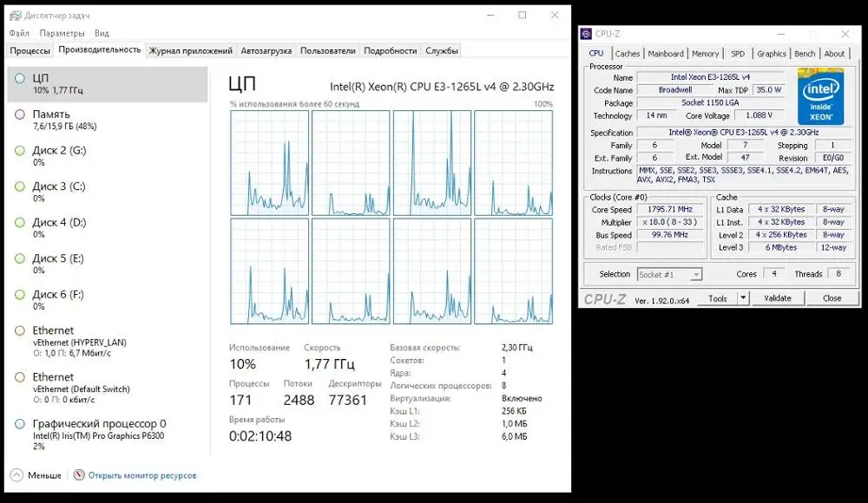This screenshot has width=868, height=503.
Task: Switch to the Производительность tab
Action: 100,49
